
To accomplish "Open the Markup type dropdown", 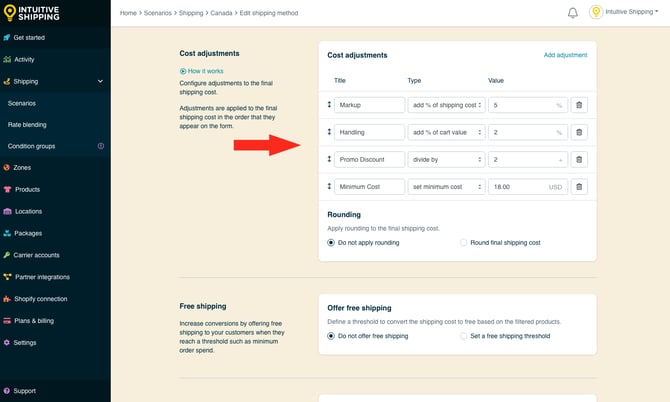I will (x=446, y=105).
